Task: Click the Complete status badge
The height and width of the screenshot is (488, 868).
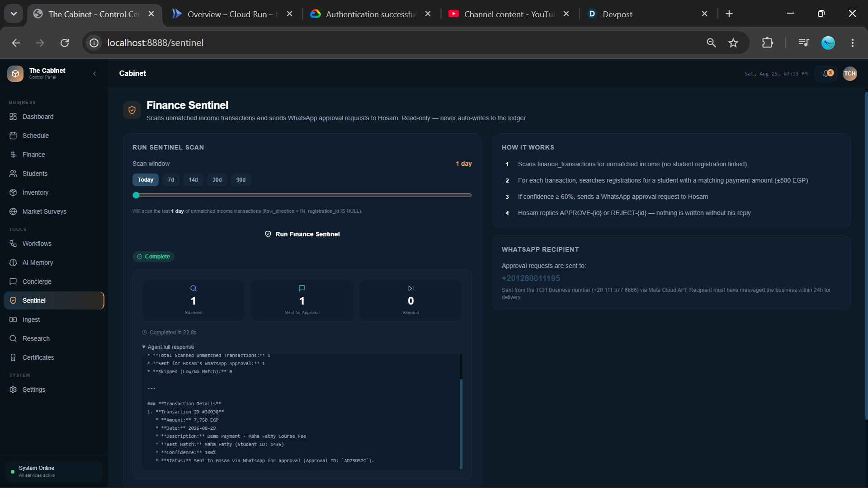Action: click(153, 257)
